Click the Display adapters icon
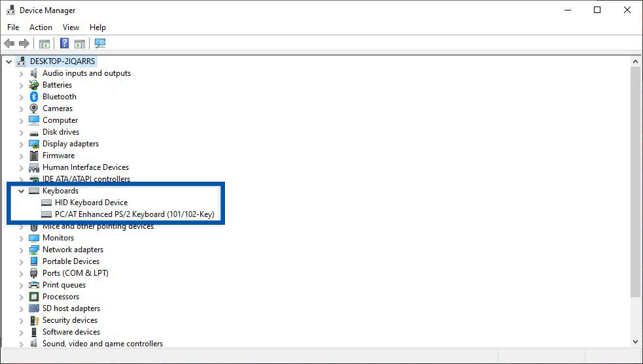Screen dimensions: 643x364 (33, 144)
